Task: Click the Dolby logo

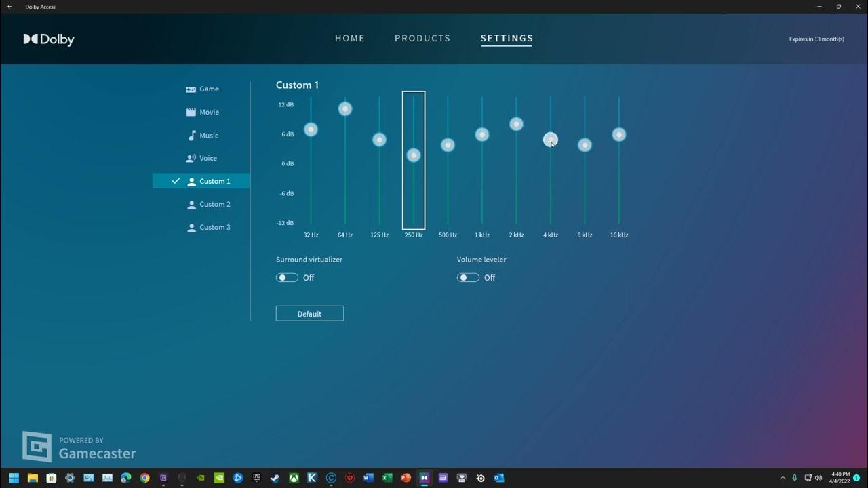Action: click(x=49, y=39)
